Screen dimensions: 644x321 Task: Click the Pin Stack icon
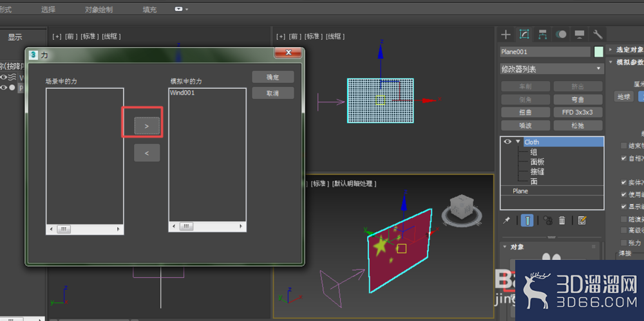tap(506, 221)
